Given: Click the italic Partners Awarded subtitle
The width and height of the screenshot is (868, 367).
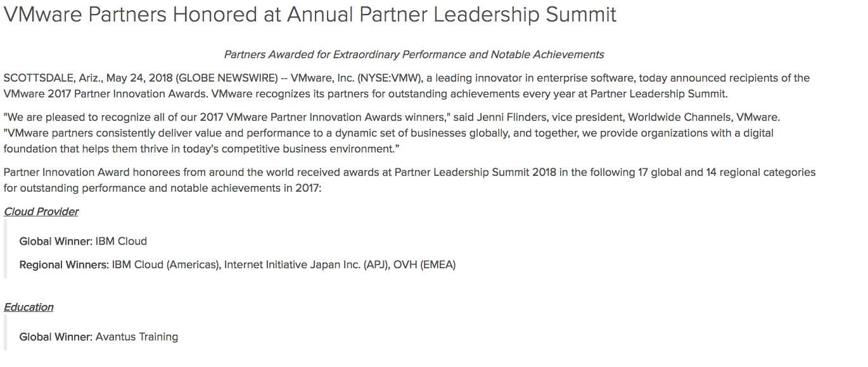Looking at the screenshot, I should point(414,54).
